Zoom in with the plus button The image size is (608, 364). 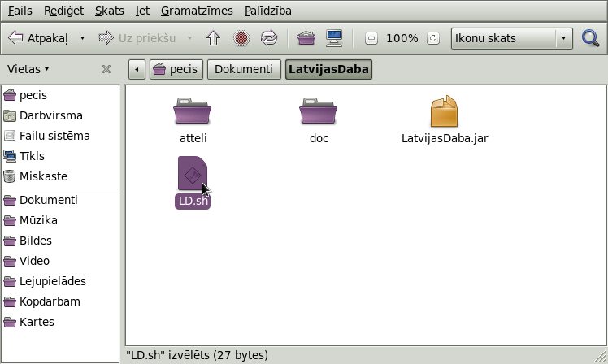coord(433,38)
